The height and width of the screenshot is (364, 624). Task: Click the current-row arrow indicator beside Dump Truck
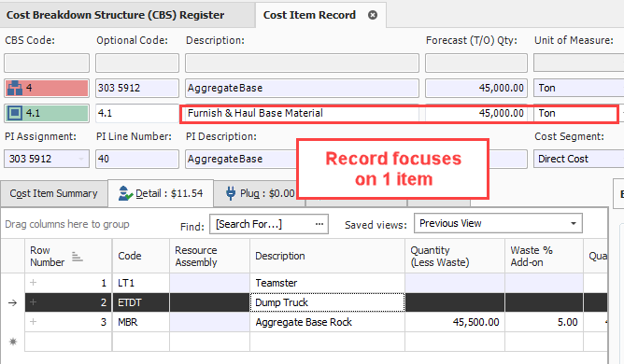(13, 302)
